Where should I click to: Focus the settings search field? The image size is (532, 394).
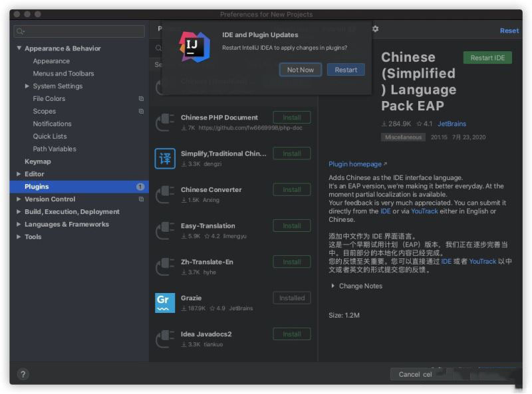click(79, 31)
